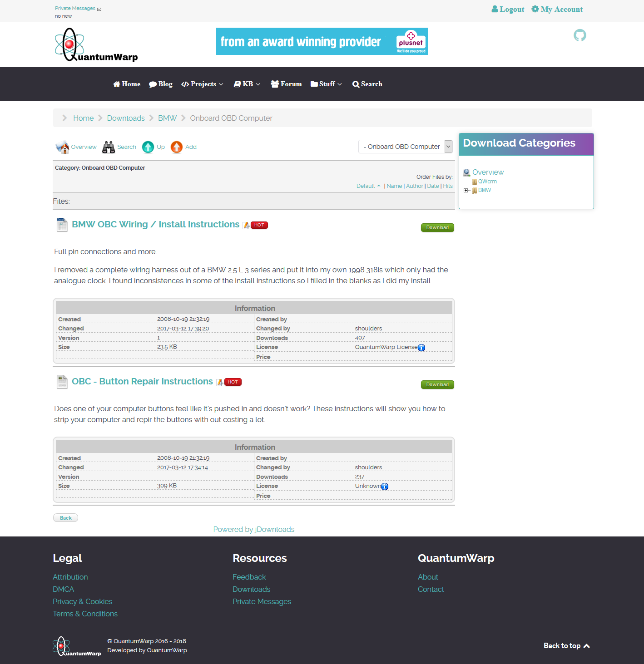The image size is (644, 664).
Task: Click the Unknown license info icon
Action: (385, 487)
